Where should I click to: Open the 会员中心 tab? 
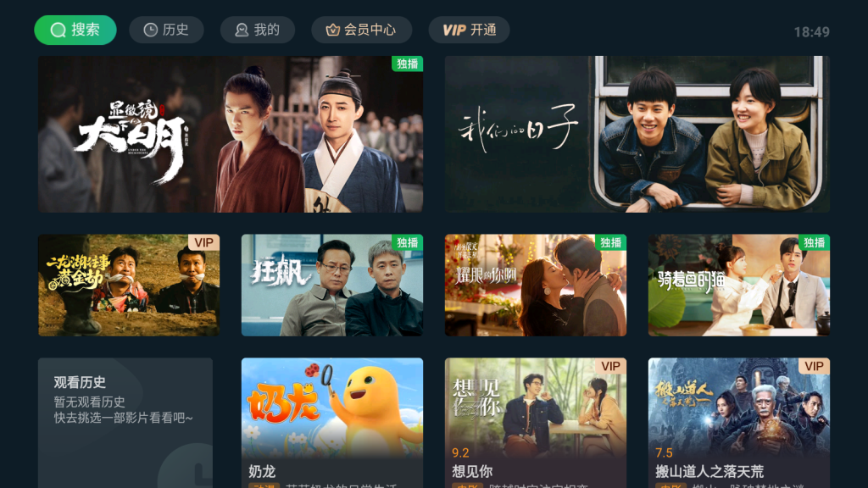[361, 30]
